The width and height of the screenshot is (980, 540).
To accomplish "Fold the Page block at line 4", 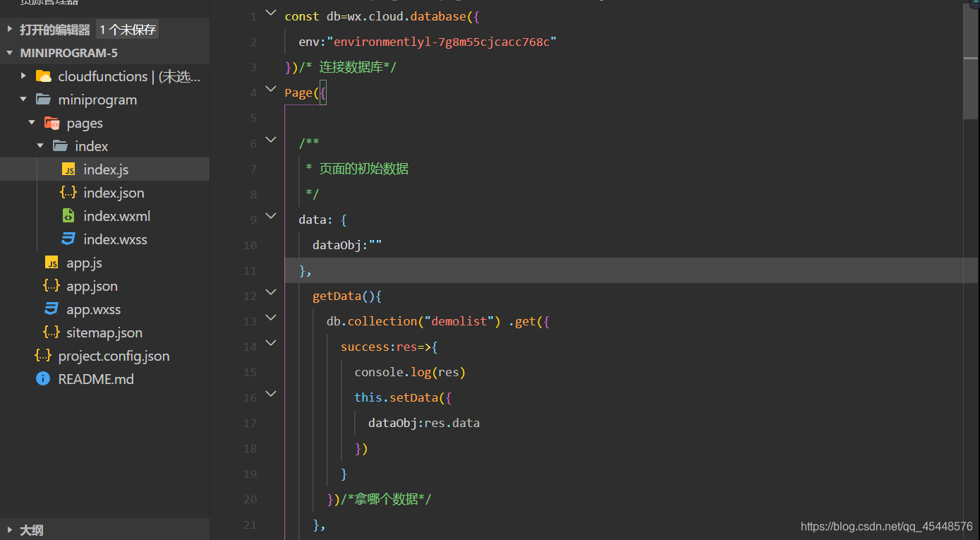I will (271, 89).
